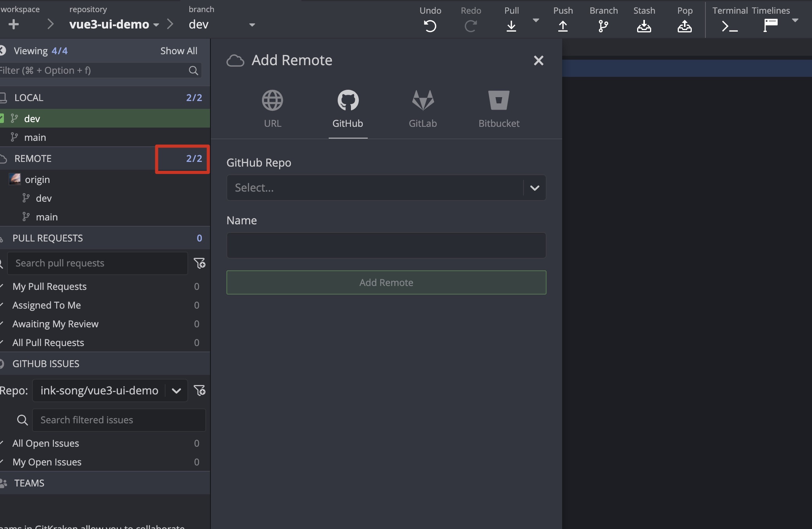Click the Undo icon in toolbar
Viewport: 812px width, 529px height.
(x=430, y=26)
